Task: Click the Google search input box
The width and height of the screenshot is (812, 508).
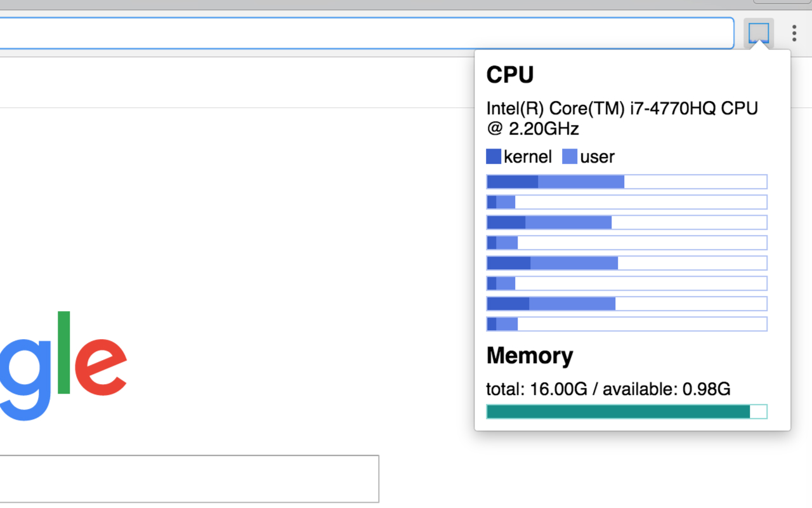Action: click(x=189, y=479)
